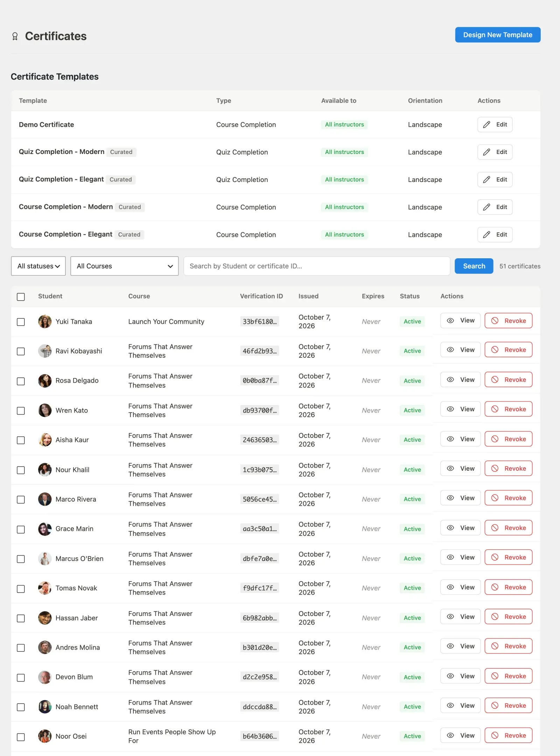560x756 pixels.
Task: Tick the select-all checkbox in table header
Action: pyautogui.click(x=21, y=297)
